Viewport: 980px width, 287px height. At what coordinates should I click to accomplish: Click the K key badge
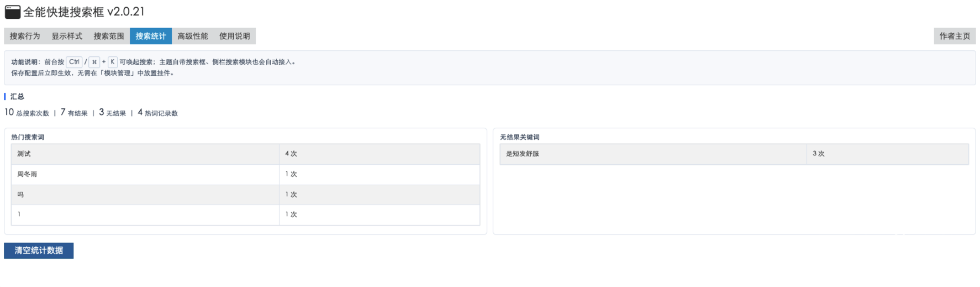tap(112, 62)
